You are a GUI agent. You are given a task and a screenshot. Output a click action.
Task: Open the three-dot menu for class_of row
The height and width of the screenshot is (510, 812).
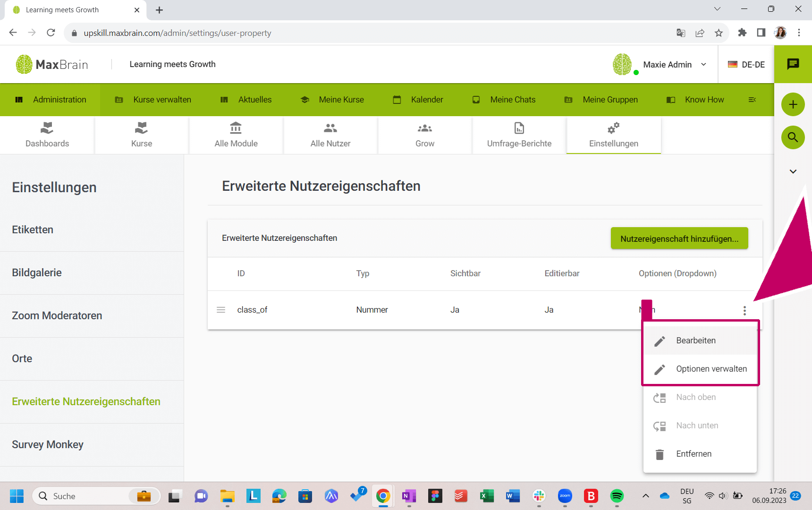pos(744,310)
